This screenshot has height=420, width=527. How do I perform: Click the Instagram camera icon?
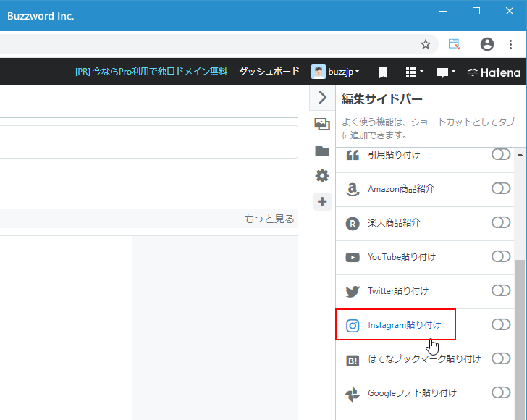(x=353, y=326)
